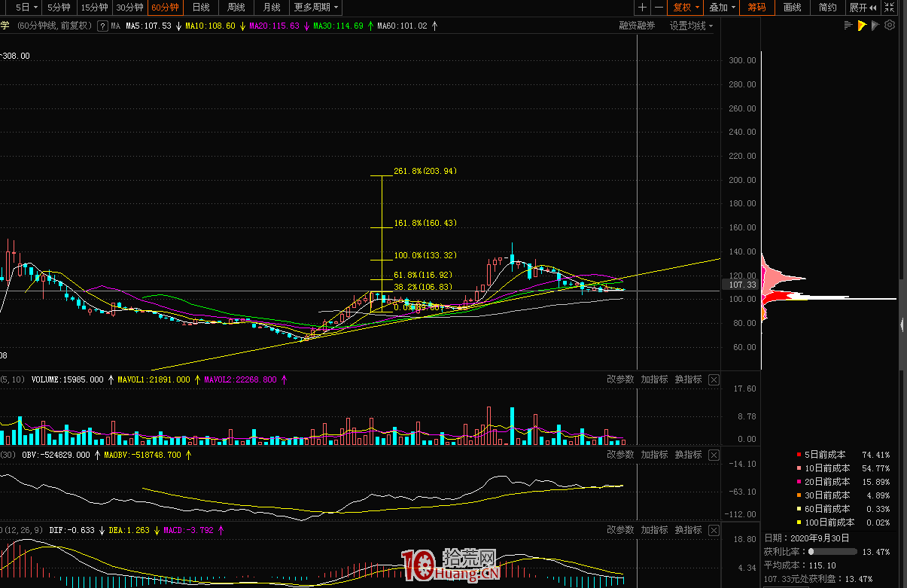The image size is (907, 588).
Task: Open the 更多周期 dropdown
Action: point(315,8)
